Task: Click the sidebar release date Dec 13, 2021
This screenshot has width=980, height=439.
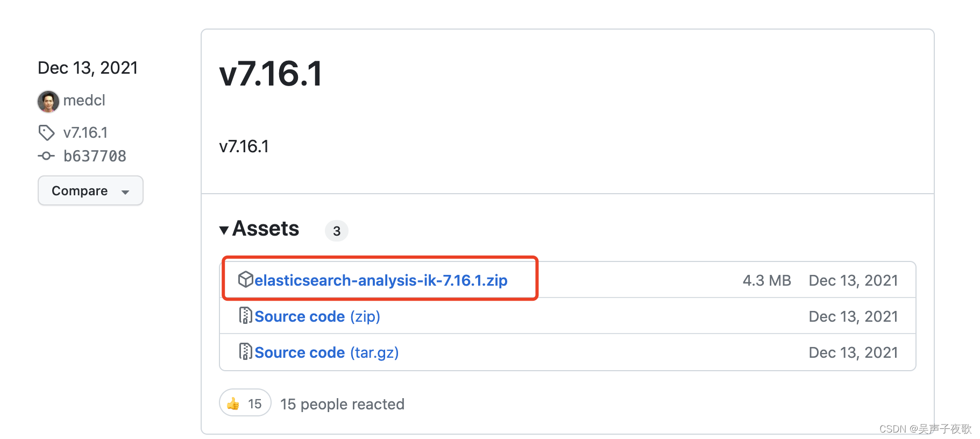Action: (x=88, y=68)
